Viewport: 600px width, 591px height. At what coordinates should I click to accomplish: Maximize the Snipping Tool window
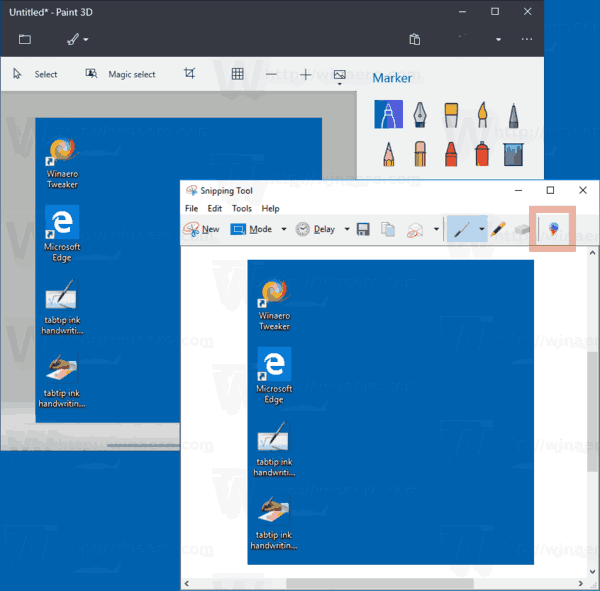(550, 190)
